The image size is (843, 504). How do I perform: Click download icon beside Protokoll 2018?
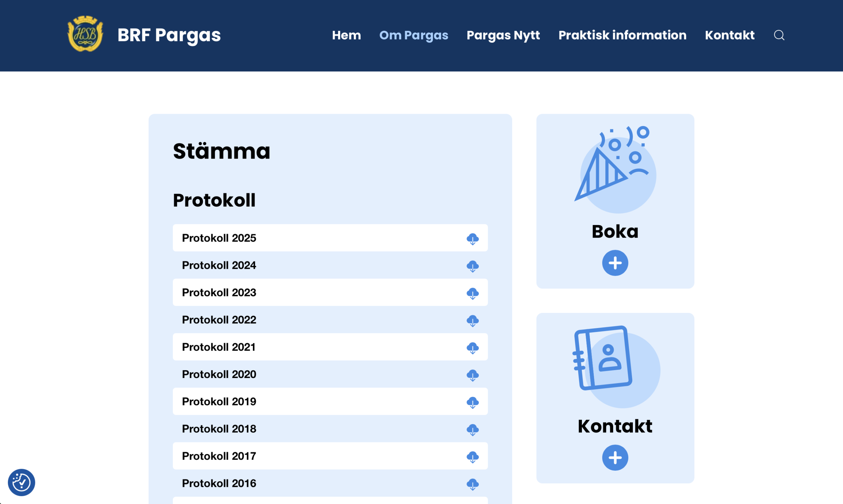coord(473,429)
